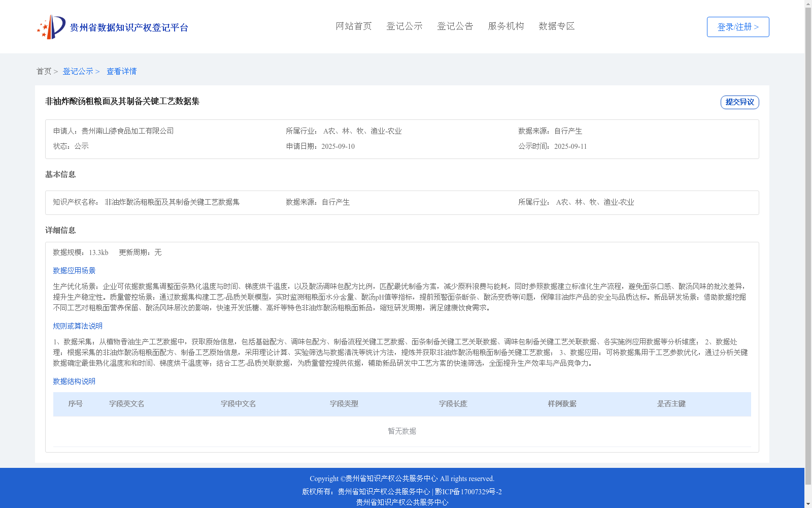The height and width of the screenshot is (508, 812).
Task: Click the 详细信息 section heading
Action: click(60, 231)
